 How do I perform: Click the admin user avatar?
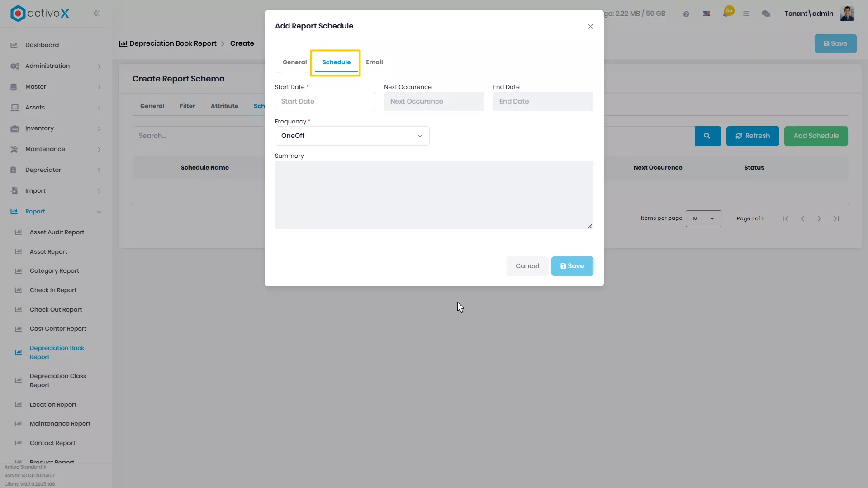click(x=847, y=14)
